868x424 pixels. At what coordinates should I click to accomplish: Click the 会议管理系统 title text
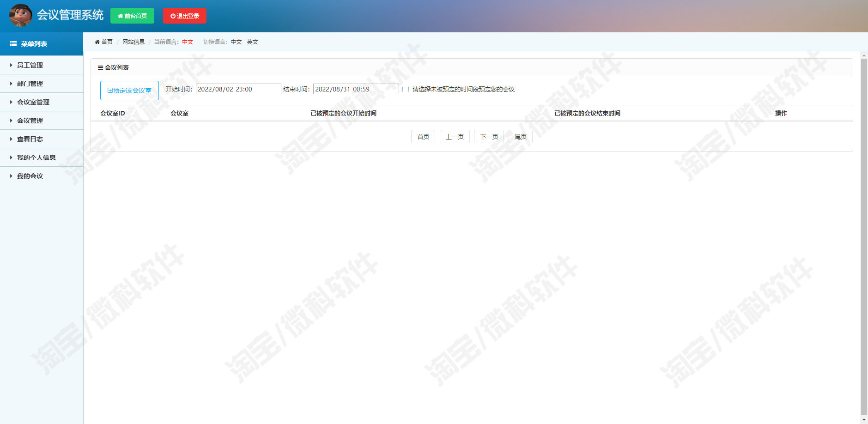70,15
